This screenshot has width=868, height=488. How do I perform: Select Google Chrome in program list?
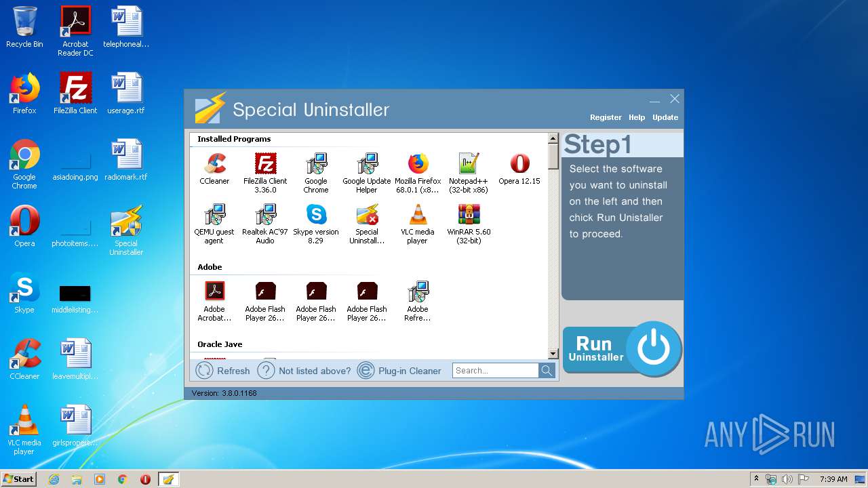tap(316, 173)
